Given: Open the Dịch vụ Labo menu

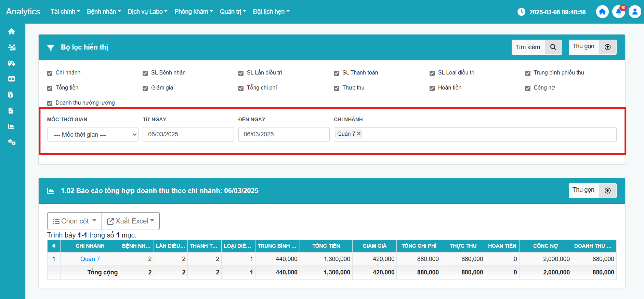Looking at the screenshot, I should 147,12.
